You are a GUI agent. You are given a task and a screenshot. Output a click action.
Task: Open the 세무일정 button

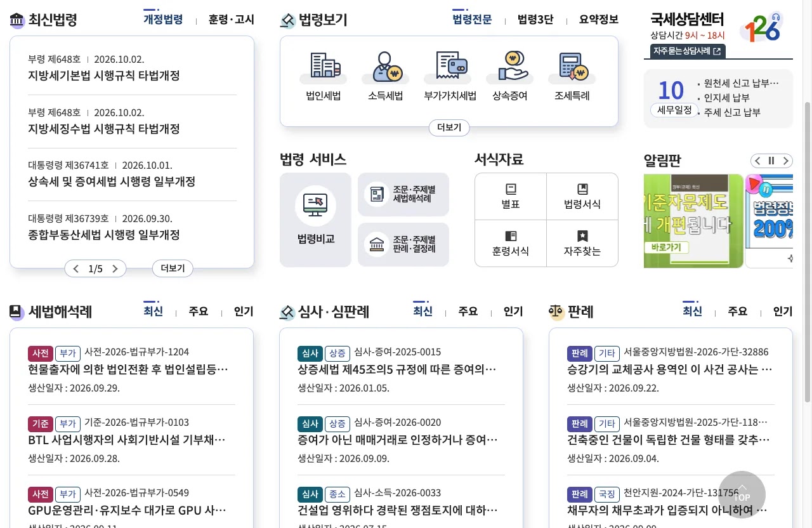click(674, 110)
